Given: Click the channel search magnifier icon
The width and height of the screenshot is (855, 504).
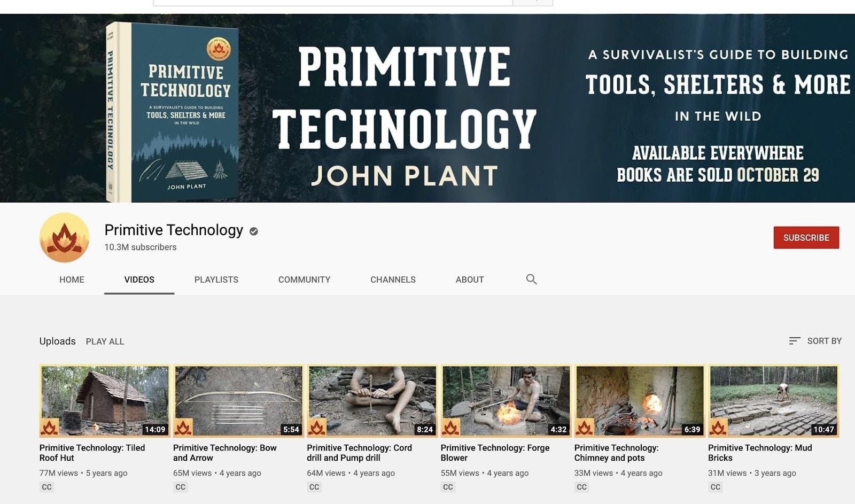Looking at the screenshot, I should click(531, 279).
